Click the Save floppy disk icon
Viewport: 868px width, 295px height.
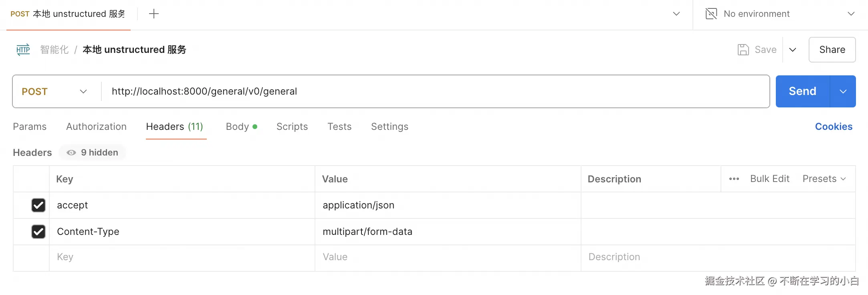pos(743,50)
